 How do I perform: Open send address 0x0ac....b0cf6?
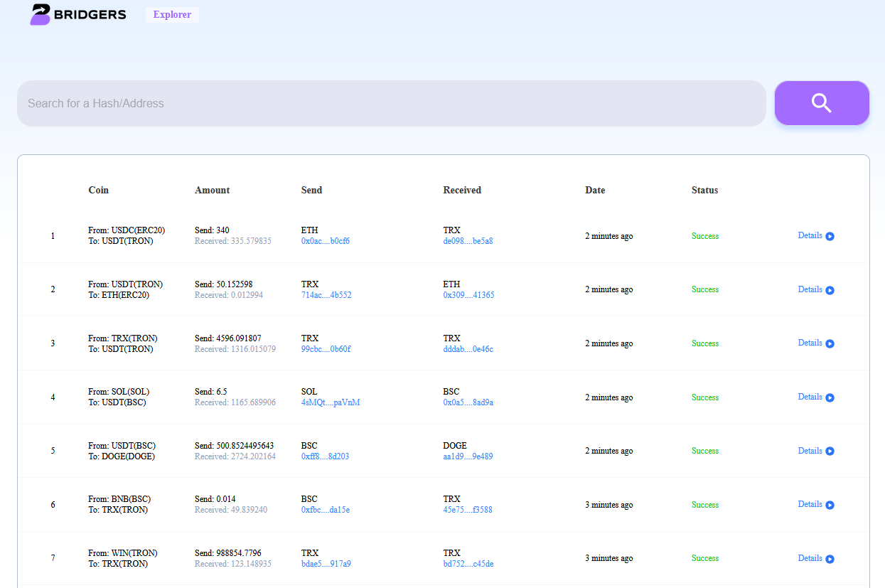[325, 241]
